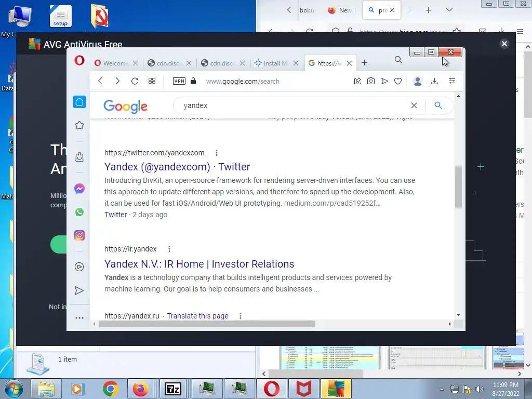The image size is (532, 399).
Task: Open Yandex N.V.: IR Home result
Action: (199, 264)
